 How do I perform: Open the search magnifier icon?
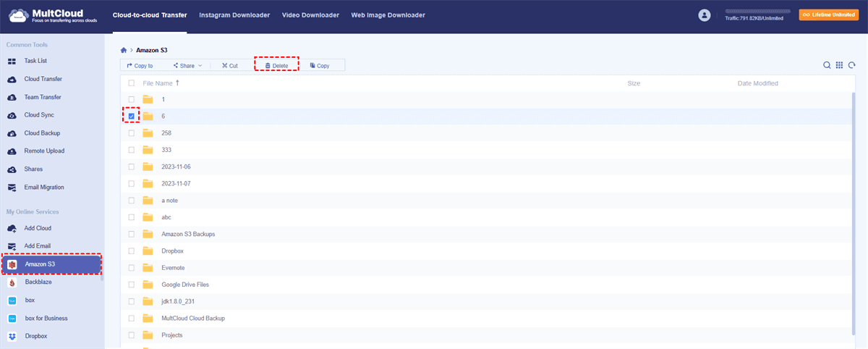(x=827, y=65)
